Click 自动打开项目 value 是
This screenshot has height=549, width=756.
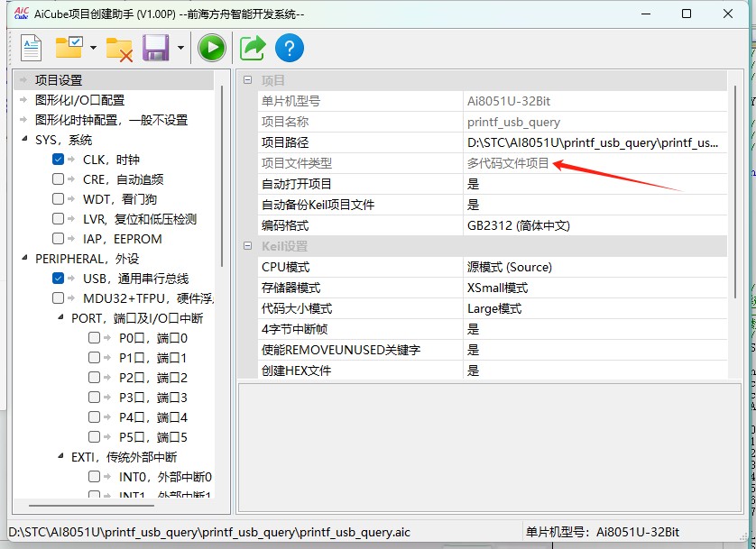pyautogui.click(x=595, y=184)
